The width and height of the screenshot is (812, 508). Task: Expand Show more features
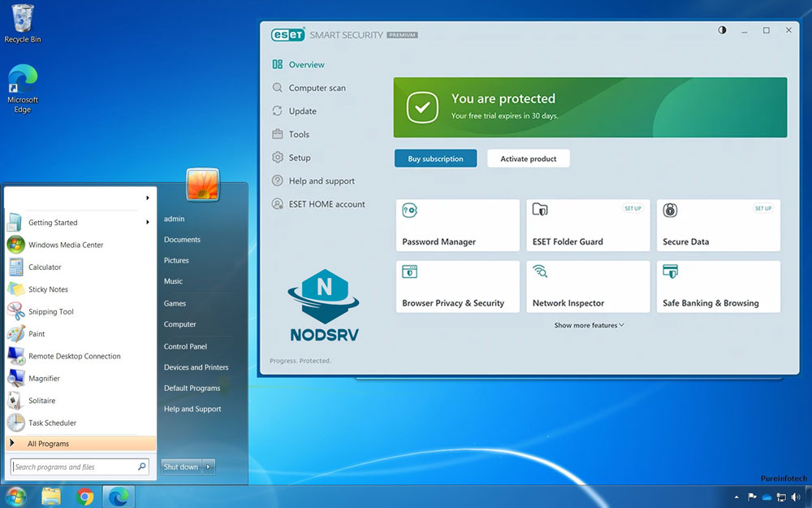pos(589,325)
